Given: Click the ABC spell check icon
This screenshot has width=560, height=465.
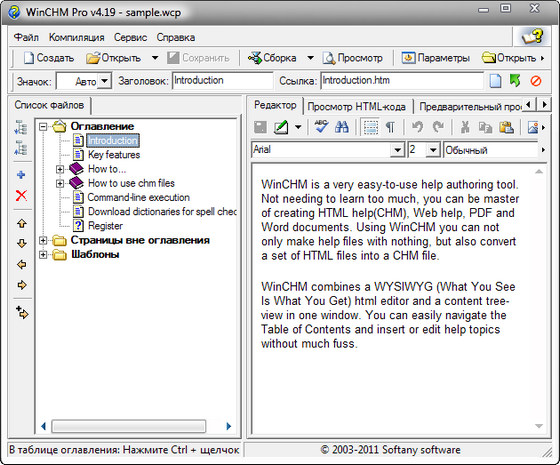Looking at the screenshot, I should click(321, 126).
